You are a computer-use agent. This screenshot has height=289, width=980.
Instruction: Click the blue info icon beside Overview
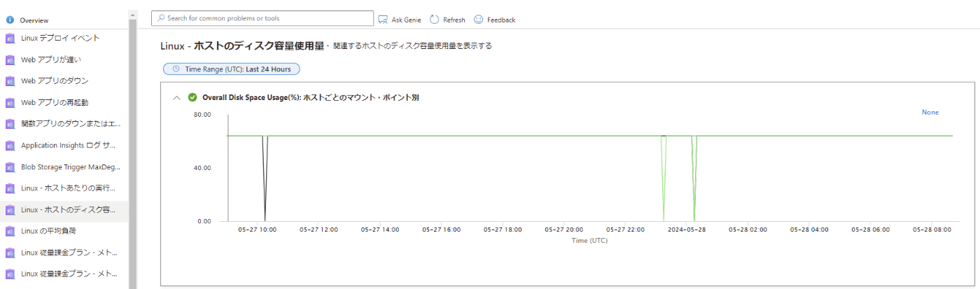(10, 20)
